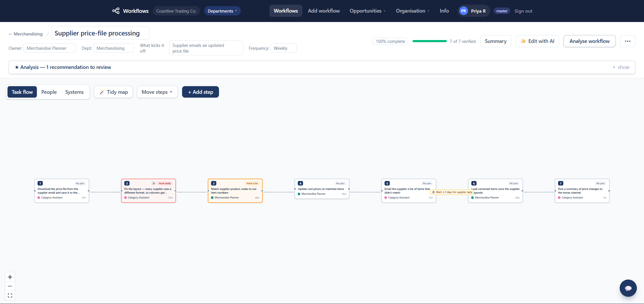Sign out of the account
The image size is (644, 304).
[x=523, y=11]
